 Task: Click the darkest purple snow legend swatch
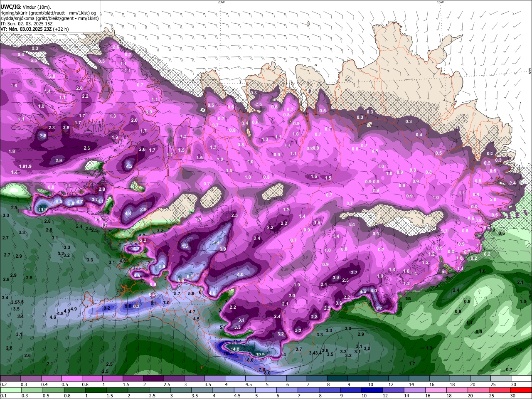(x=153, y=379)
